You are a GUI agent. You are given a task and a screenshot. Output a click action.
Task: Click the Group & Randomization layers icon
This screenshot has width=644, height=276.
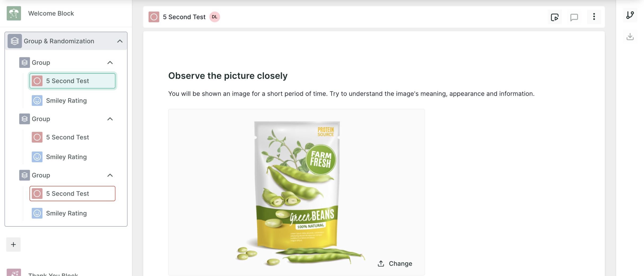tap(15, 41)
